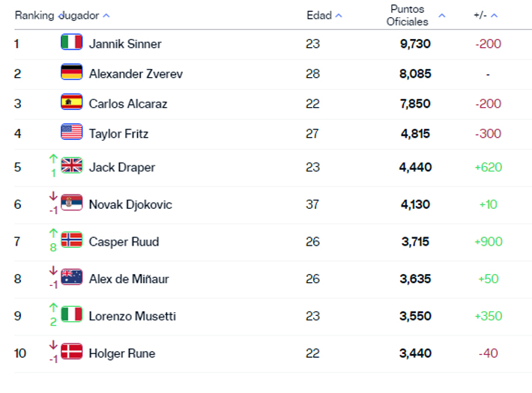The height and width of the screenshot is (393, 532).
Task: Sort by Edad column arrow
Action: click(339, 16)
